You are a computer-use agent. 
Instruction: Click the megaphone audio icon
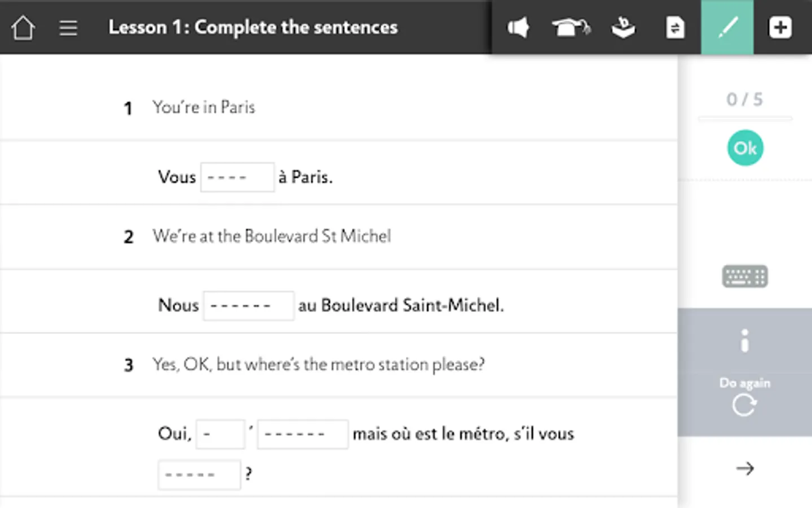pyautogui.click(x=518, y=28)
